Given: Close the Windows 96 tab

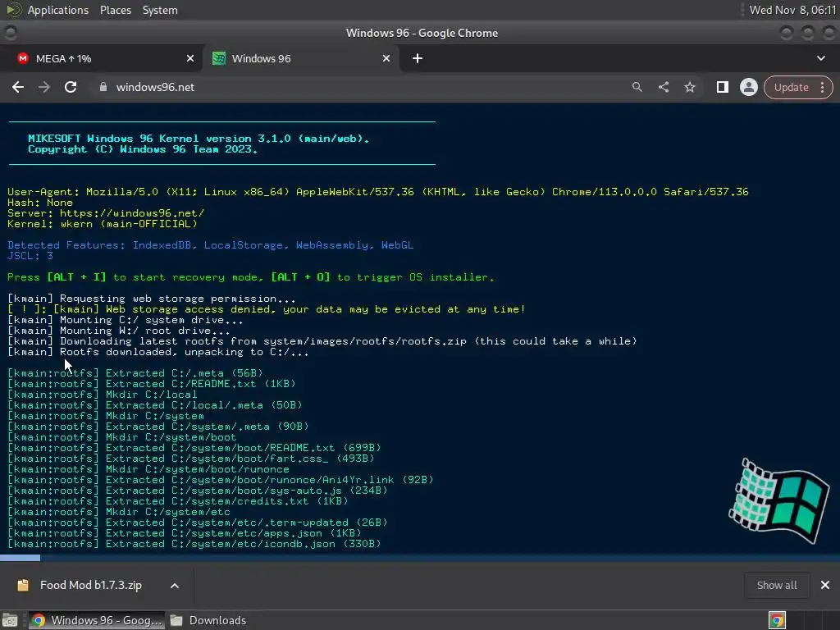Looking at the screenshot, I should point(386,58).
